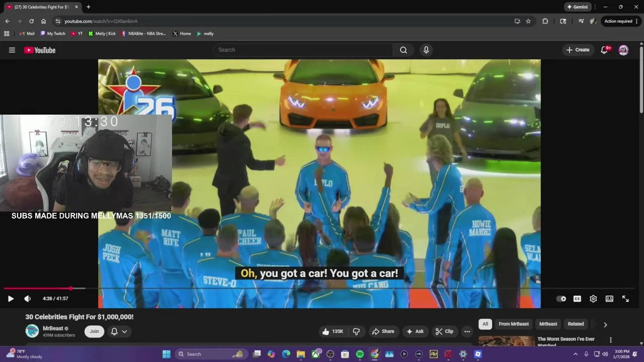Image resolution: width=644 pixels, height=362 pixels.
Task: Switch to theater mode
Action: (609, 299)
